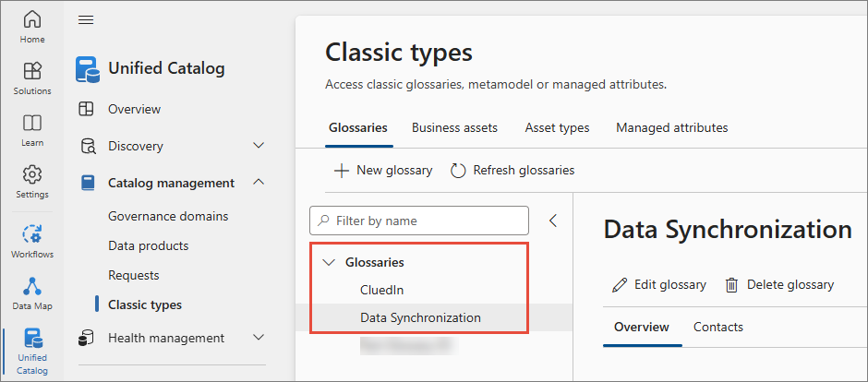Click the plus icon for New glossary
Viewport: 868px width, 382px height.
(342, 171)
